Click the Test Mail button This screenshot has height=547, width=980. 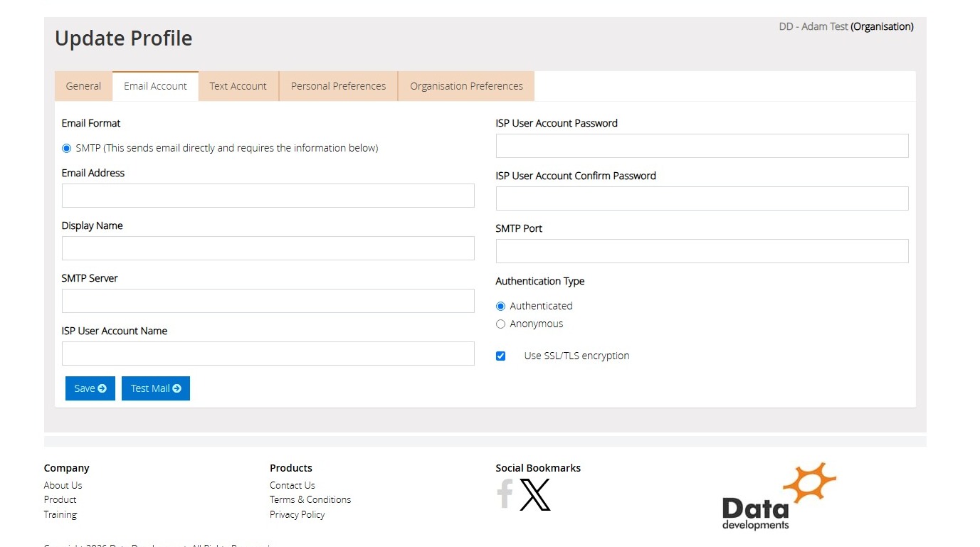[x=156, y=388]
